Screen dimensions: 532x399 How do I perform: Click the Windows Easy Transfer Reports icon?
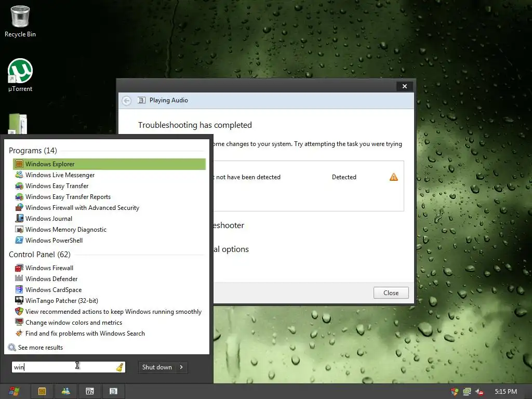coord(19,197)
